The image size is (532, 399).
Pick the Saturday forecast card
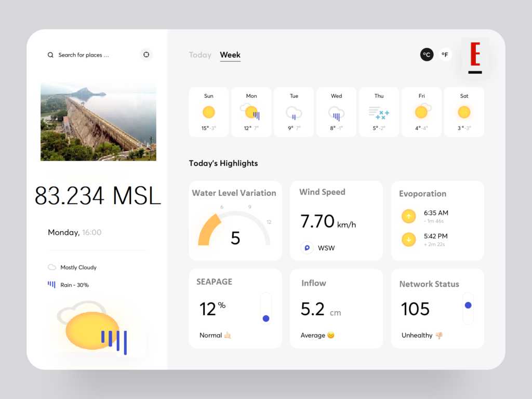(x=464, y=112)
